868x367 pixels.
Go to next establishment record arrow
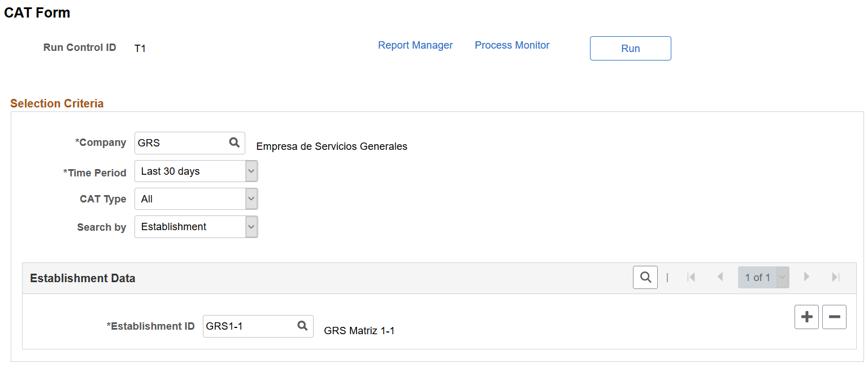click(x=806, y=277)
